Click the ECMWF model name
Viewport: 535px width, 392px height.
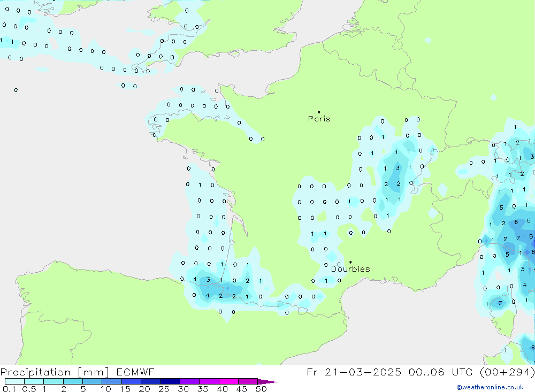pos(135,372)
